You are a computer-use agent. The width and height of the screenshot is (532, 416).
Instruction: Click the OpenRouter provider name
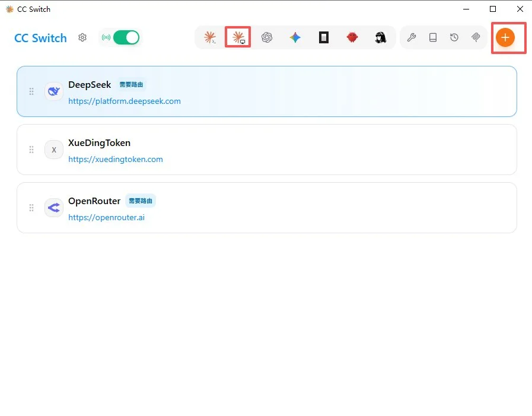click(94, 201)
